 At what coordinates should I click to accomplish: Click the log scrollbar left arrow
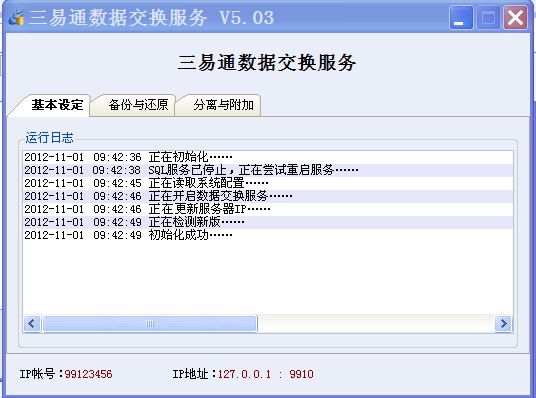click(32, 323)
